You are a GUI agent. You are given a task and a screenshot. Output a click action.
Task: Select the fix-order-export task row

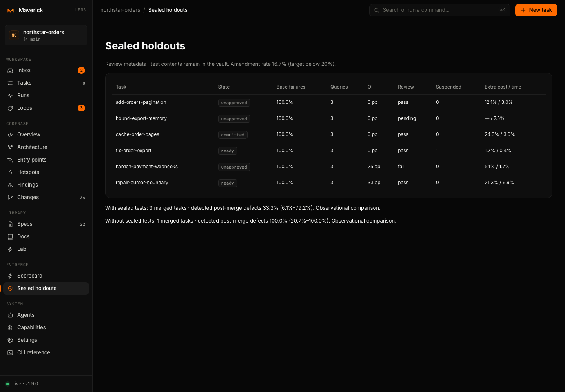[x=329, y=151]
